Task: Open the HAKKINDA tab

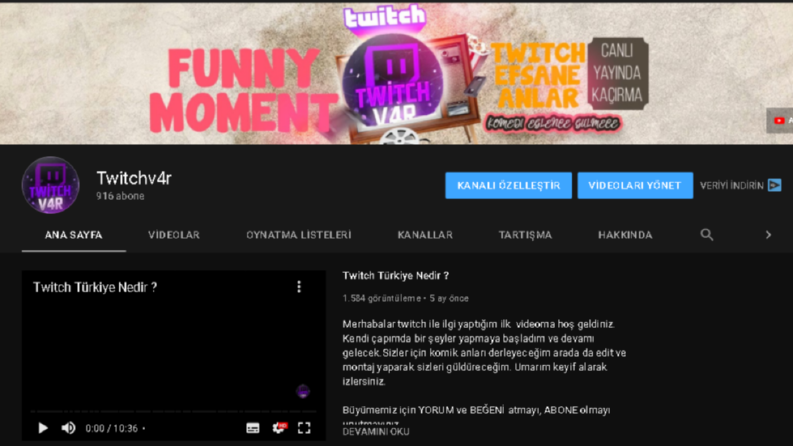Action: point(625,235)
